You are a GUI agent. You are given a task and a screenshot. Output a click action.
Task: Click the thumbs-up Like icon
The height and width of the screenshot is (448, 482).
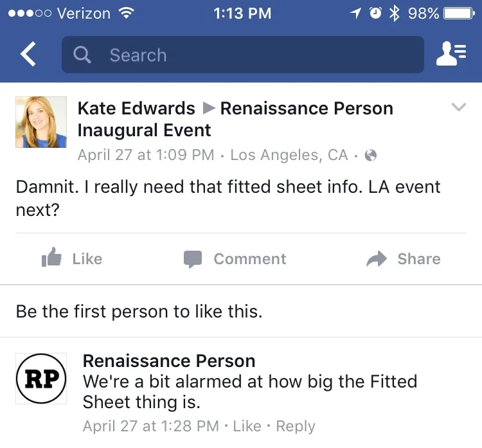coord(51,257)
